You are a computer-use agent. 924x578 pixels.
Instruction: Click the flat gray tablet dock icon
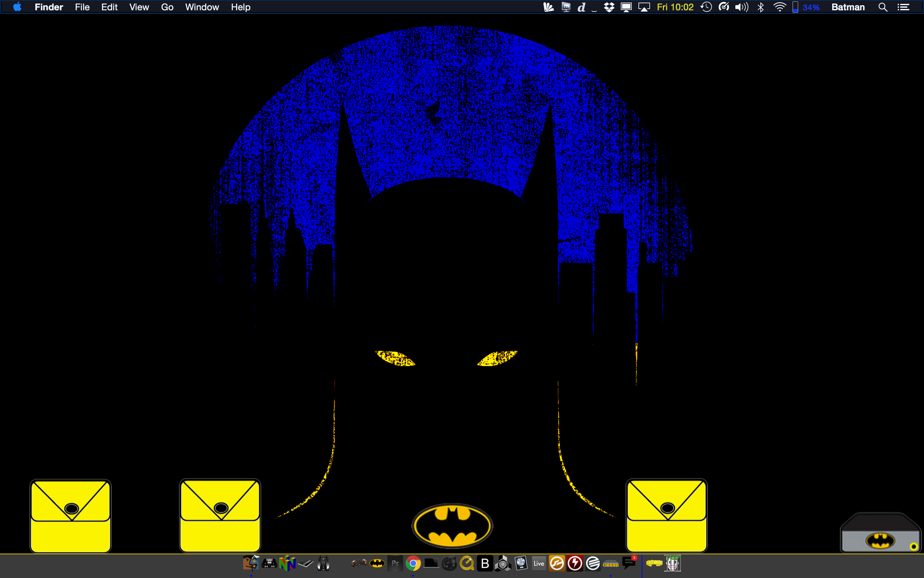305,564
